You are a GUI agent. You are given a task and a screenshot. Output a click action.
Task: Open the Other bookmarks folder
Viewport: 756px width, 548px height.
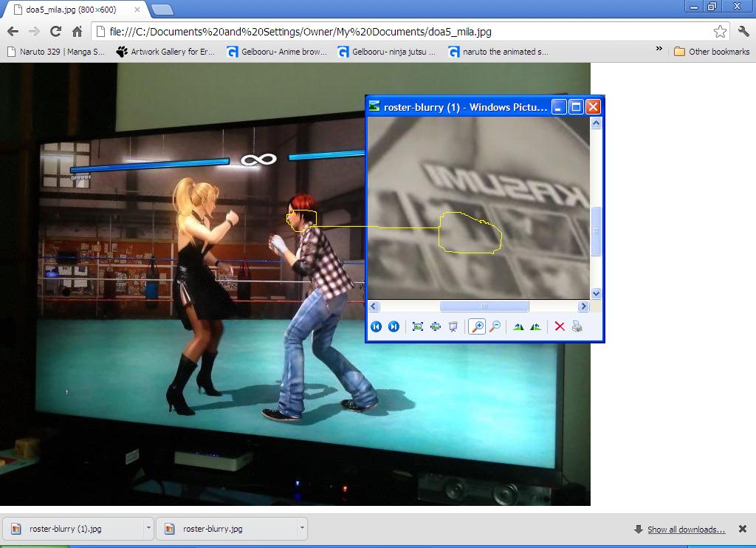pos(711,52)
